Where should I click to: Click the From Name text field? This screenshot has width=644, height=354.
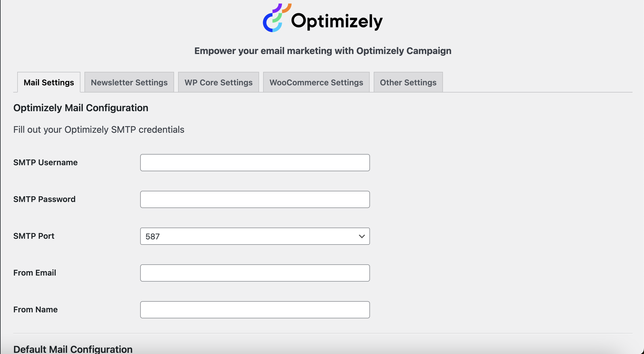coord(255,310)
